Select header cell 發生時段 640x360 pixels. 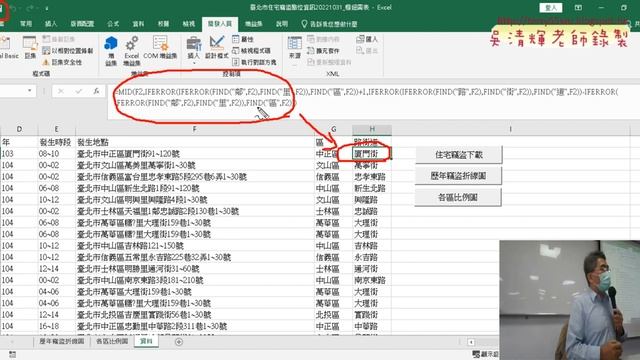point(56,142)
